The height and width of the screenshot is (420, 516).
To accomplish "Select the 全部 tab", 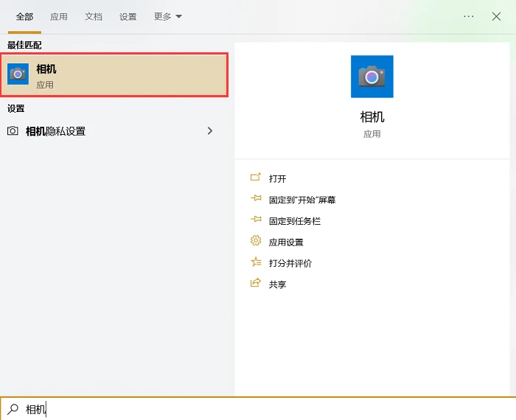I will point(24,16).
